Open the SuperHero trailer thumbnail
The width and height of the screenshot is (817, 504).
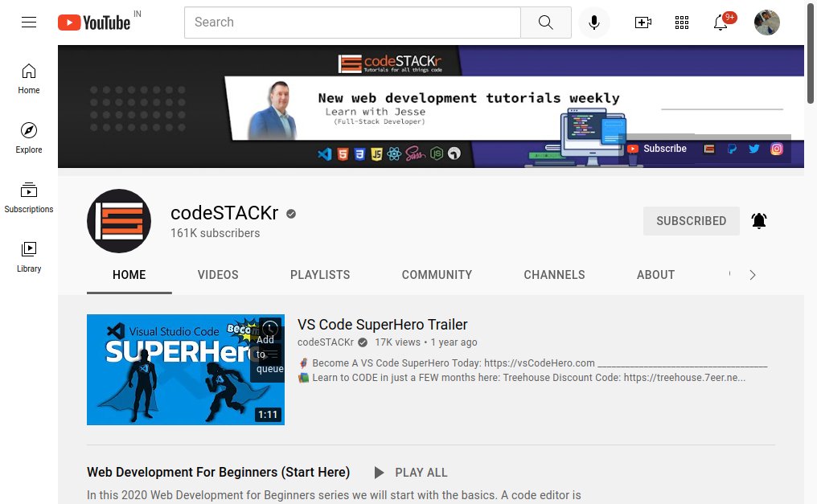(x=186, y=370)
